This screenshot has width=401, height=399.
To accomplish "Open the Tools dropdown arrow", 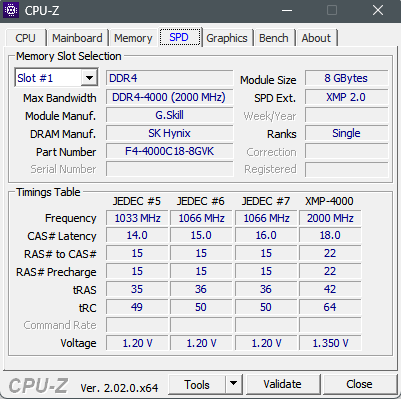I will (x=234, y=384).
